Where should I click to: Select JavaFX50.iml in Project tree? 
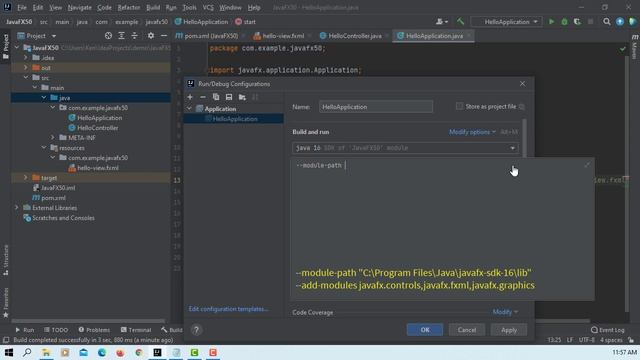[58, 188]
